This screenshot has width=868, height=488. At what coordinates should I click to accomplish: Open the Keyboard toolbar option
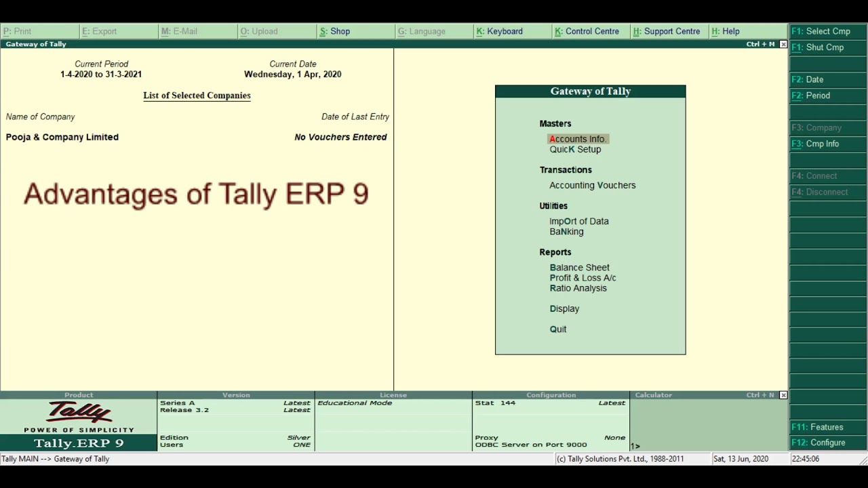(x=513, y=31)
